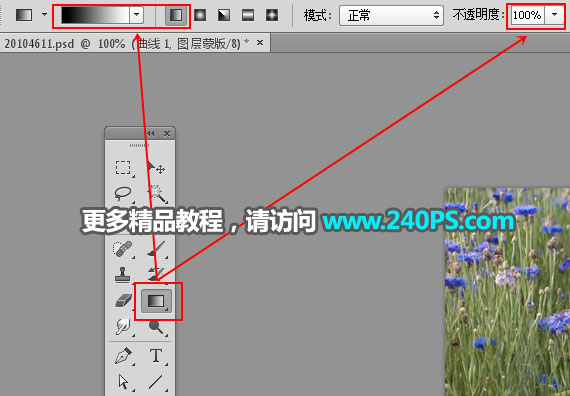Open the opacity slider dropdown arrow
The width and height of the screenshot is (570, 396).
tap(554, 15)
